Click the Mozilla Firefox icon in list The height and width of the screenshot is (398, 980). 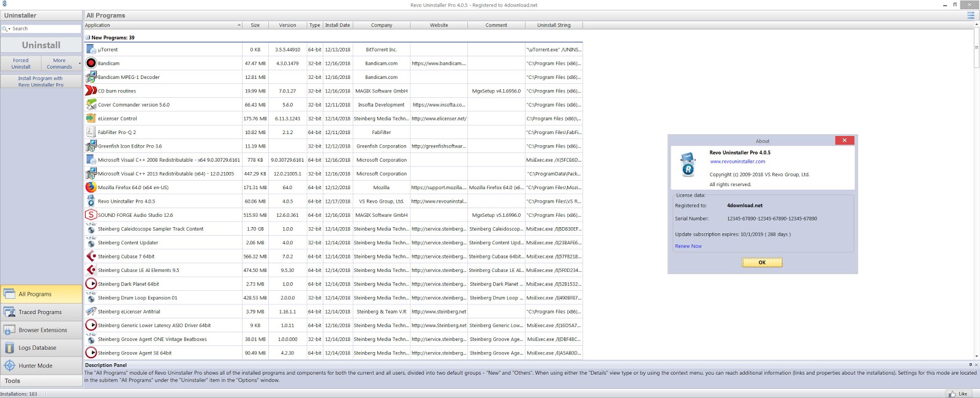click(x=91, y=187)
